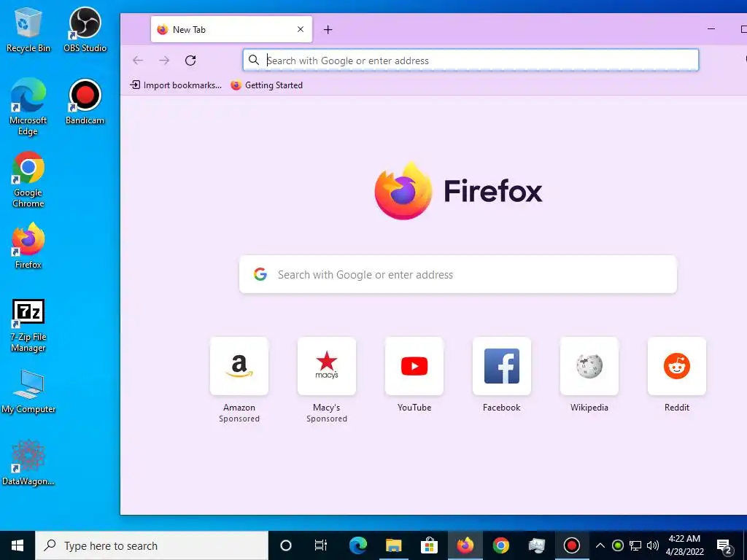Viewport: 747px width, 560px height.
Task: Select the Bandicam desktop shortcut
Action: click(x=85, y=101)
